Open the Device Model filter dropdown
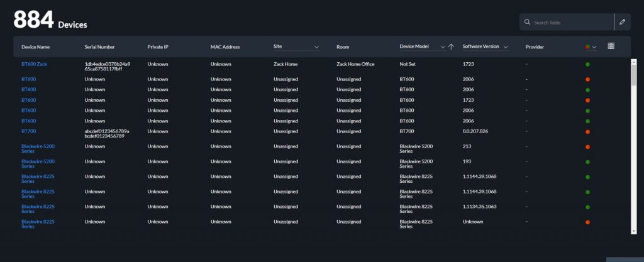Viewport: 644px width, 262px height. [442, 46]
